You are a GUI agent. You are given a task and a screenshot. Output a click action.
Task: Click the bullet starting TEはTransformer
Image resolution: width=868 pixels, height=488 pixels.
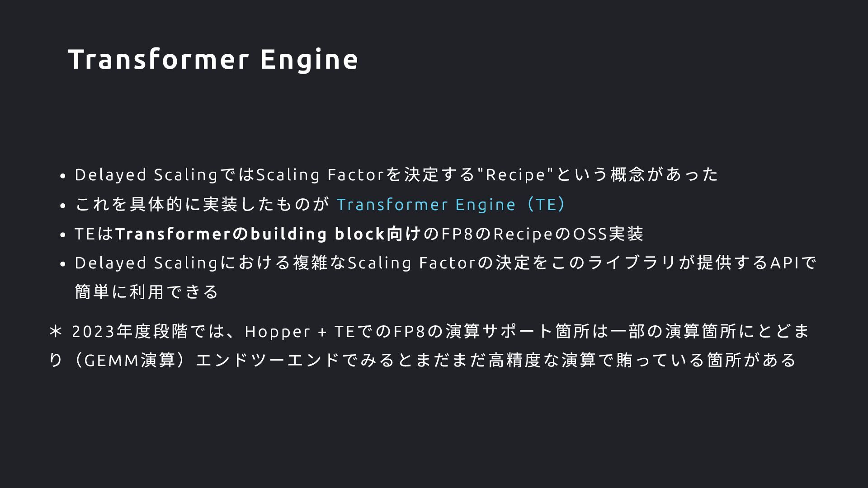(359, 234)
